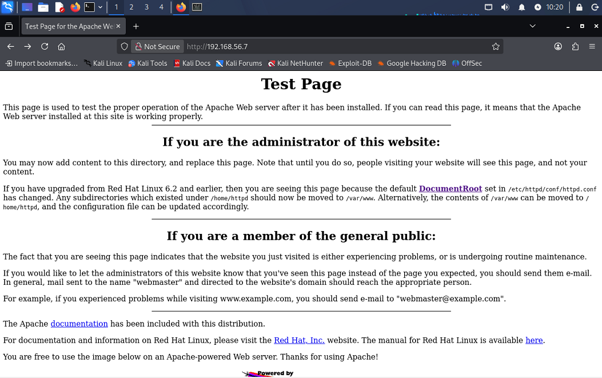602x378 pixels.
Task: Click the Import bookmarks toolbar item
Action: click(41, 63)
